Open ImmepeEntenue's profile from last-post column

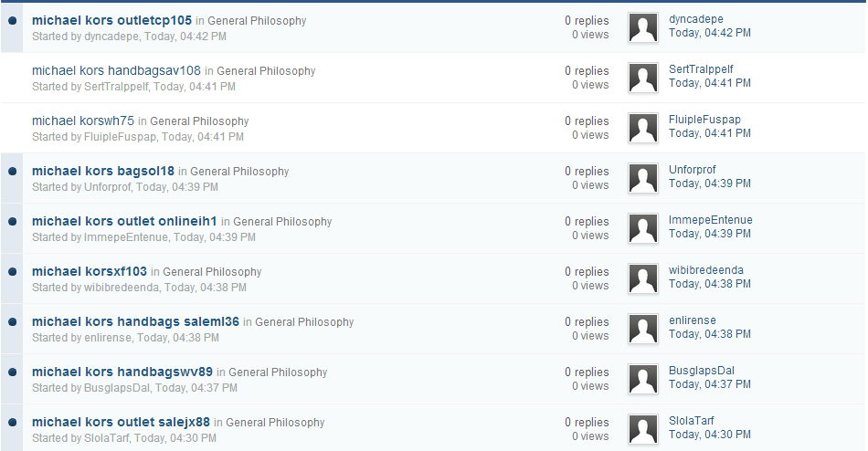(709, 220)
